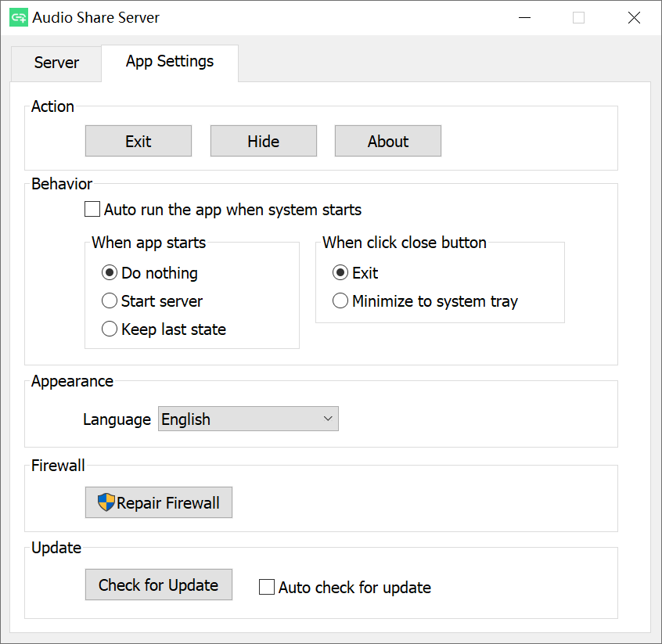
Task: Choose Start server on app start
Action: click(x=110, y=301)
